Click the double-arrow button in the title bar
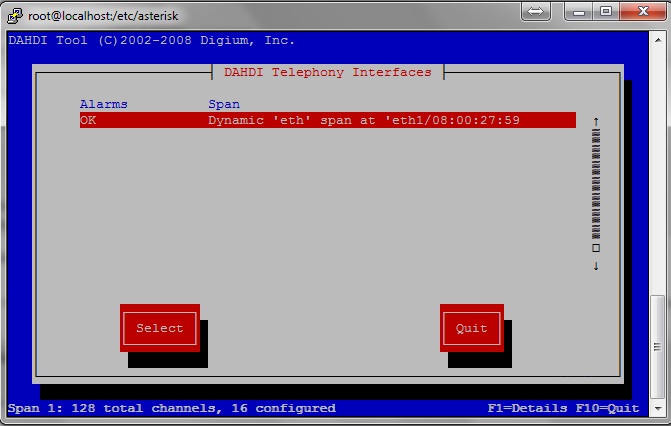The image size is (671, 426). (537, 12)
